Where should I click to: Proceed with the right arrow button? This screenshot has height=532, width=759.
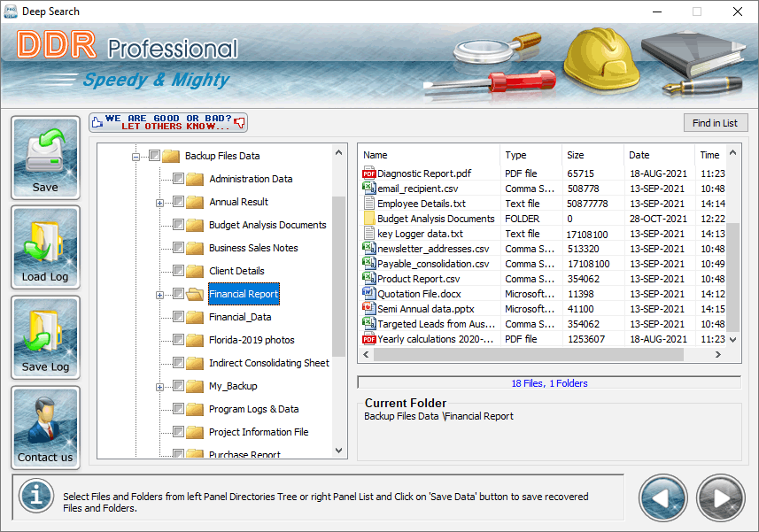pos(721,498)
